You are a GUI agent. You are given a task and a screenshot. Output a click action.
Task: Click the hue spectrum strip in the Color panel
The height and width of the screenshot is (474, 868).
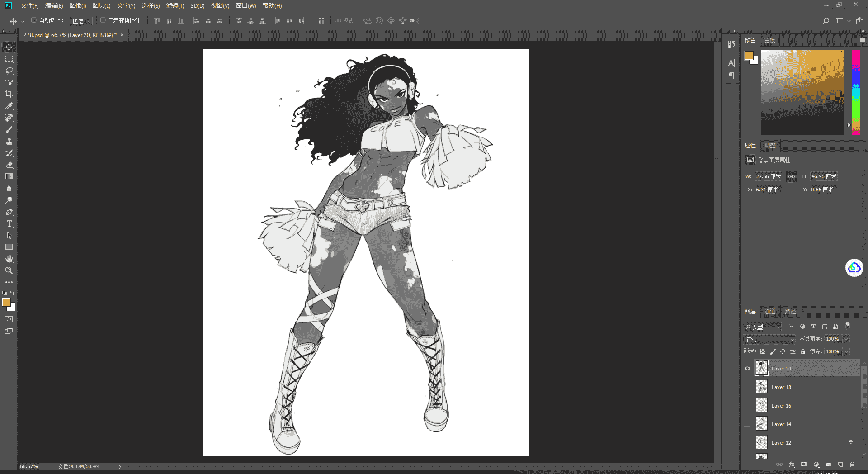click(x=856, y=92)
